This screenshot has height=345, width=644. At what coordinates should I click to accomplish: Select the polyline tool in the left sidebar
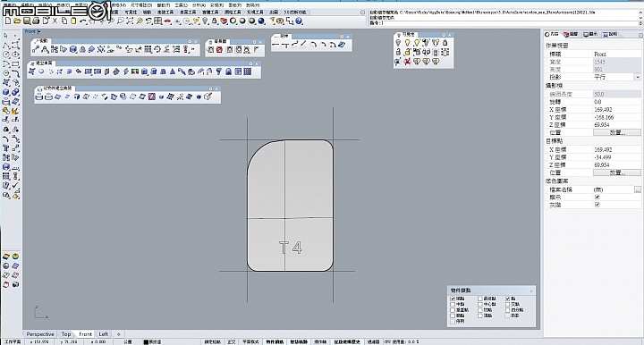click(5, 45)
